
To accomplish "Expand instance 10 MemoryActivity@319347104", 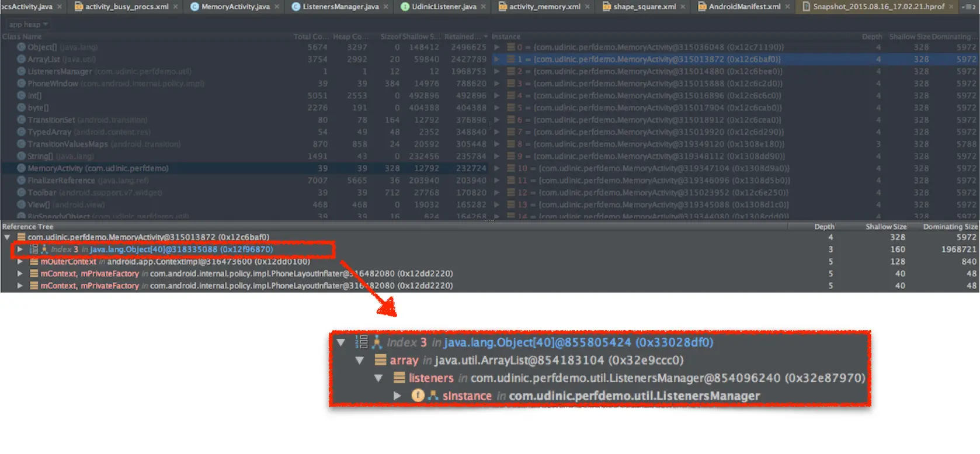I will click(497, 168).
